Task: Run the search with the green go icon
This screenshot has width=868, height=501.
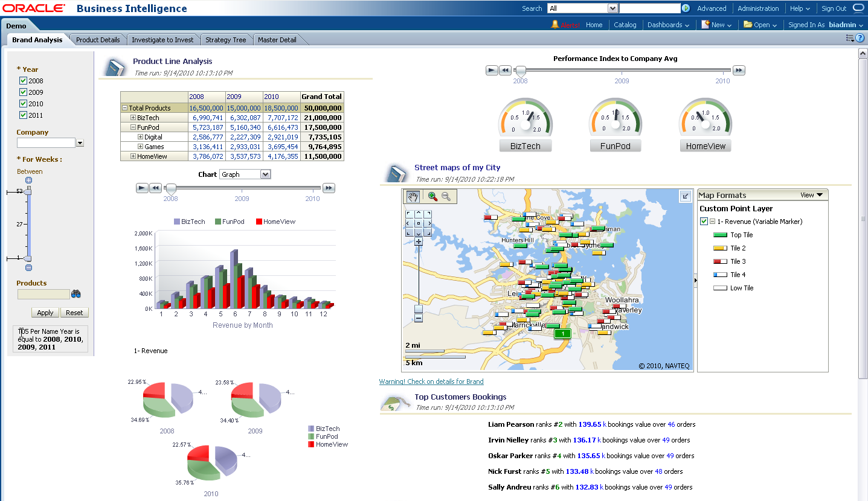Action: click(x=686, y=8)
